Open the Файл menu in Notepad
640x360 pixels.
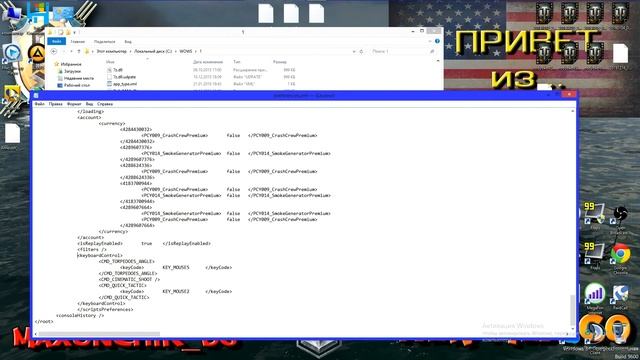pyautogui.click(x=40, y=104)
